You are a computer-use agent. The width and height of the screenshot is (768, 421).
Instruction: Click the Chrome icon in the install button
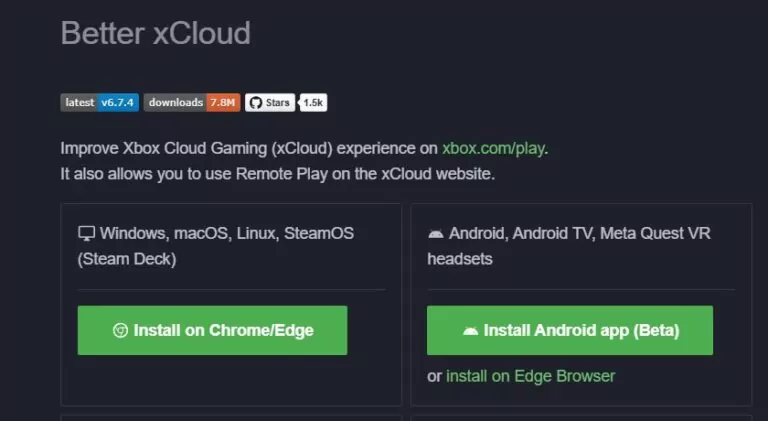[x=120, y=330]
